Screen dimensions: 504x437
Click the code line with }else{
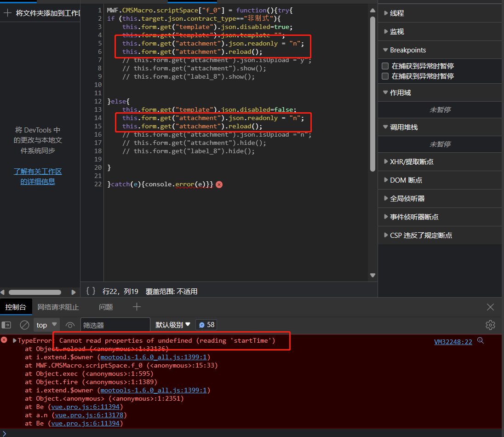118,101
